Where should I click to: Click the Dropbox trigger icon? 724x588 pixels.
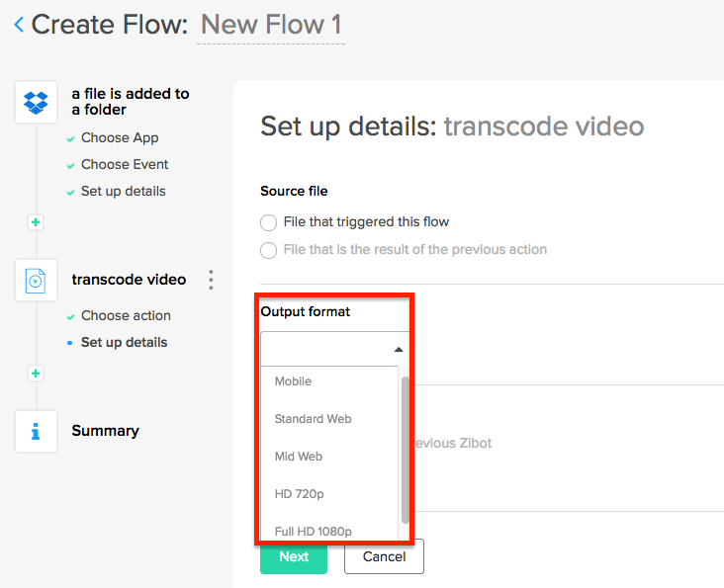pyautogui.click(x=36, y=102)
